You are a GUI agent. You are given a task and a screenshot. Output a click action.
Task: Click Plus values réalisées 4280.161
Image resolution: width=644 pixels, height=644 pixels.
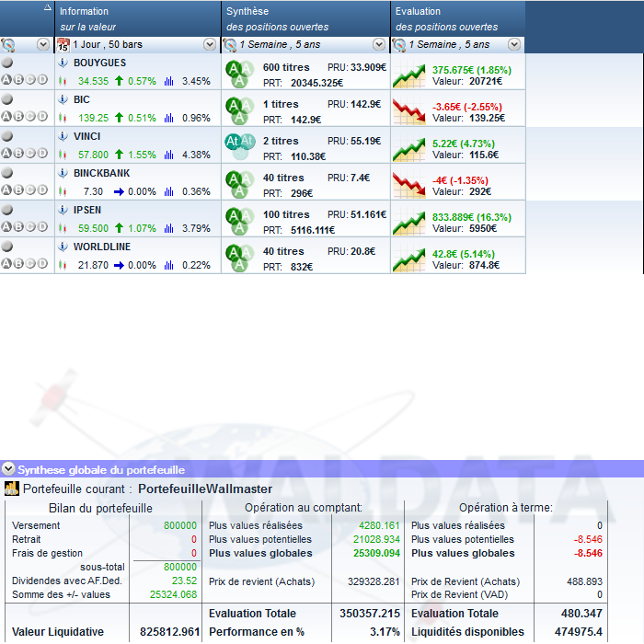pyautogui.click(x=379, y=525)
